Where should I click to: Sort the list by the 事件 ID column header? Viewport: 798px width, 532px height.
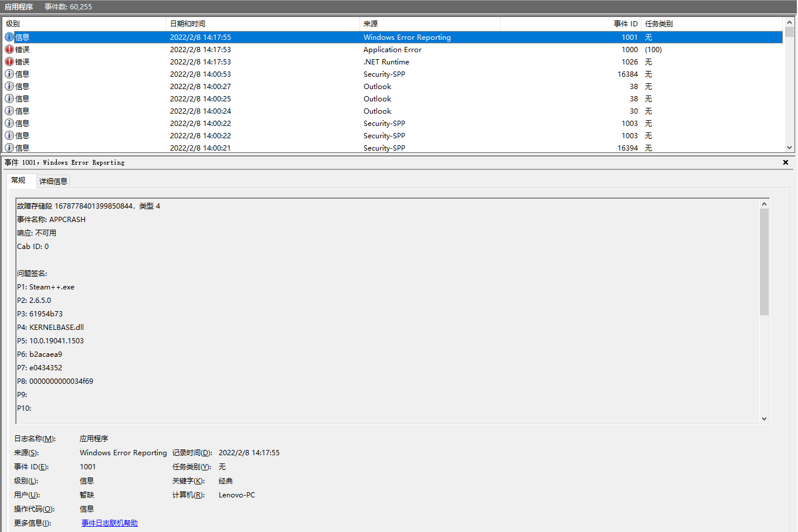[571, 24]
